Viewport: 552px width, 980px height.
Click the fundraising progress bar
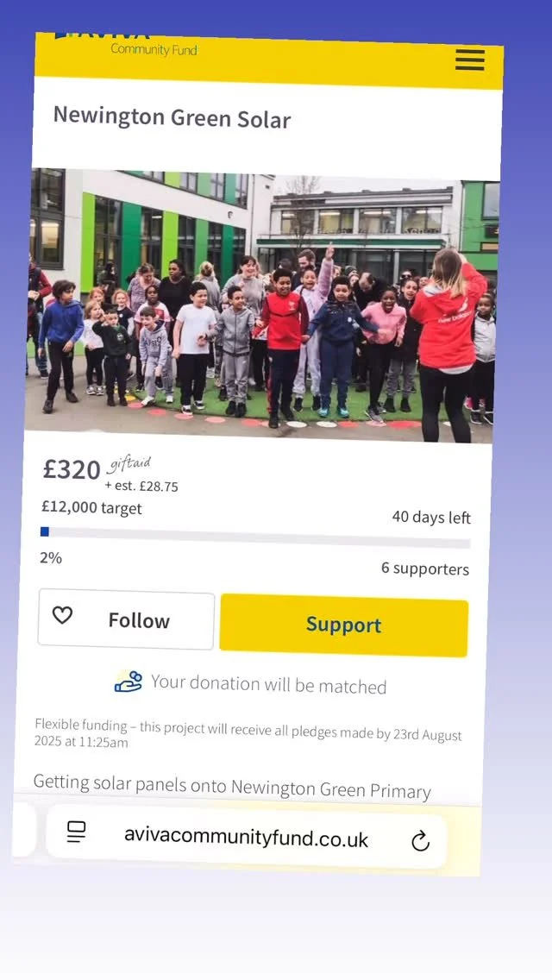coord(255,537)
